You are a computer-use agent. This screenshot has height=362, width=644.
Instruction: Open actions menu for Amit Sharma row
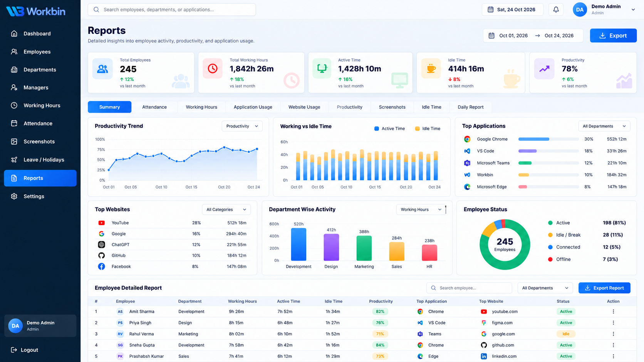pos(613,312)
